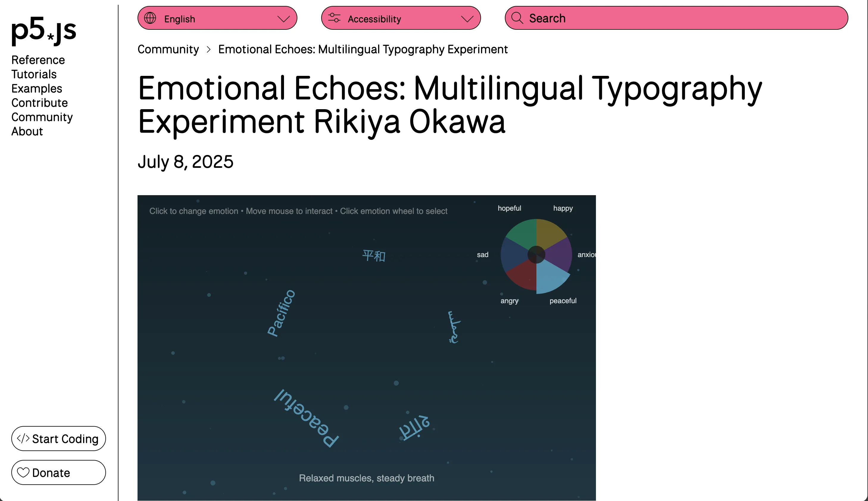This screenshot has width=868, height=501.
Task: Click the Donate button
Action: click(58, 472)
